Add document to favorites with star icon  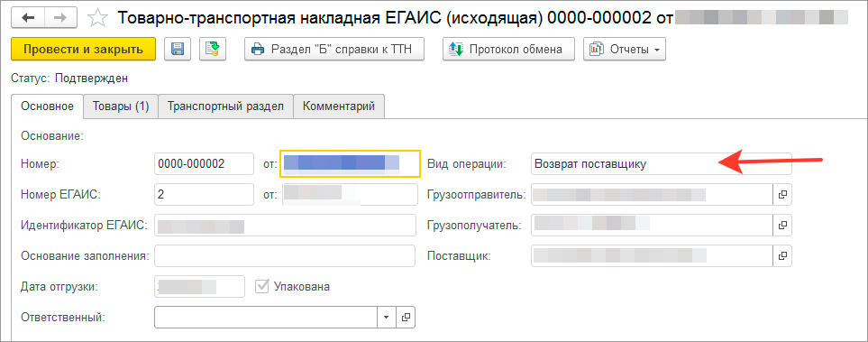(x=97, y=18)
